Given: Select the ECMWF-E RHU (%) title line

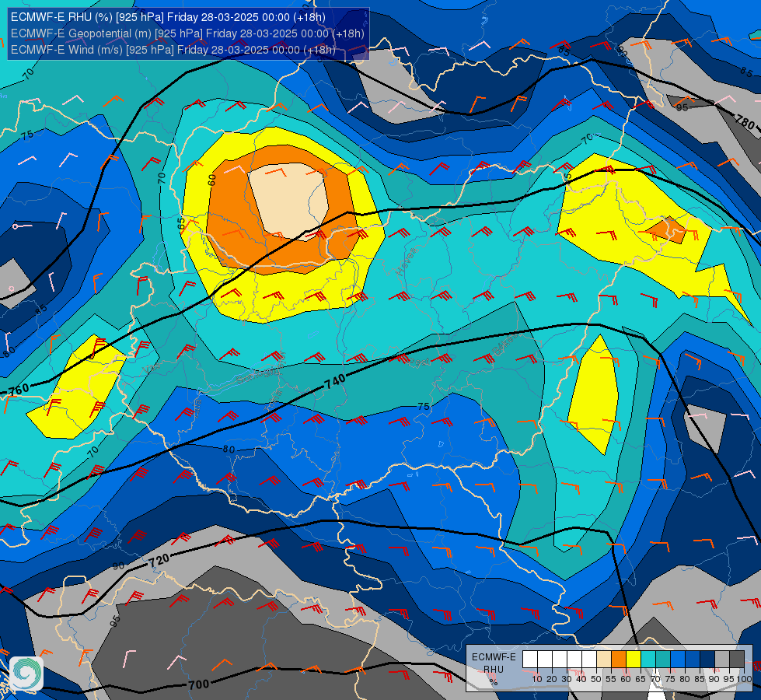Looking at the screenshot, I should (168, 17).
